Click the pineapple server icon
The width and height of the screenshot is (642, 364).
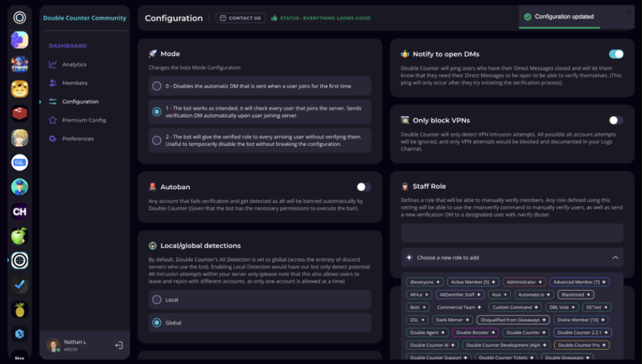(x=18, y=309)
